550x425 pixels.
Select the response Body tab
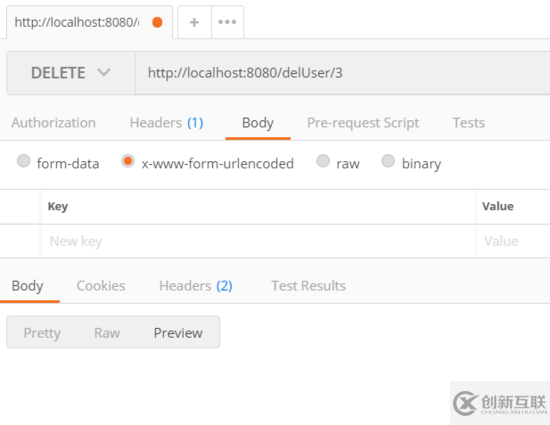tap(27, 286)
